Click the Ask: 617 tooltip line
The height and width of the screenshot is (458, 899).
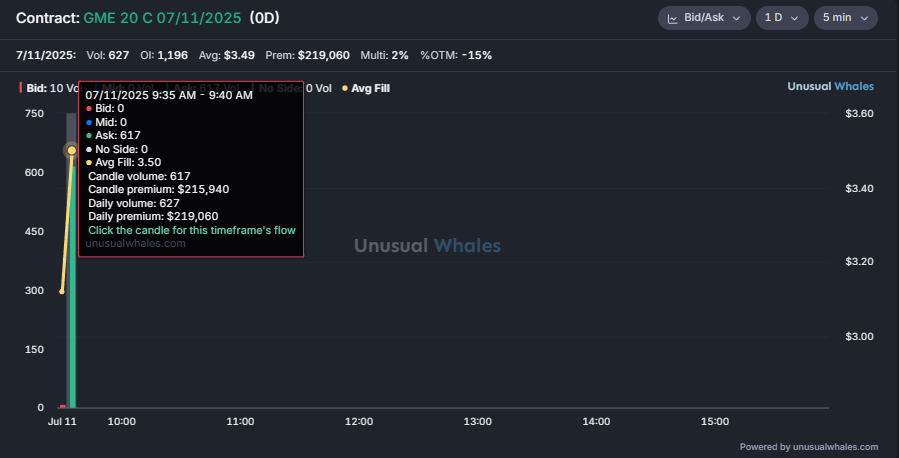113,136
